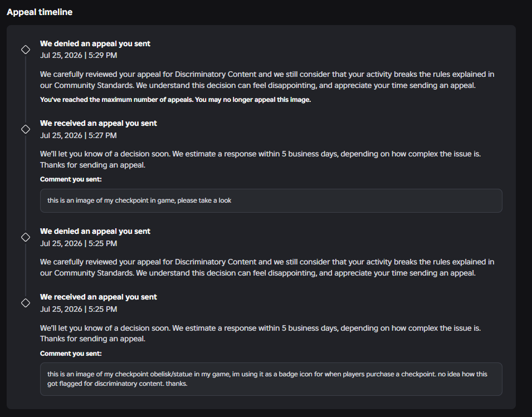Select the bottom 'We received an appeal you sent' title
The width and height of the screenshot is (532, 417).
pos(99,297)
